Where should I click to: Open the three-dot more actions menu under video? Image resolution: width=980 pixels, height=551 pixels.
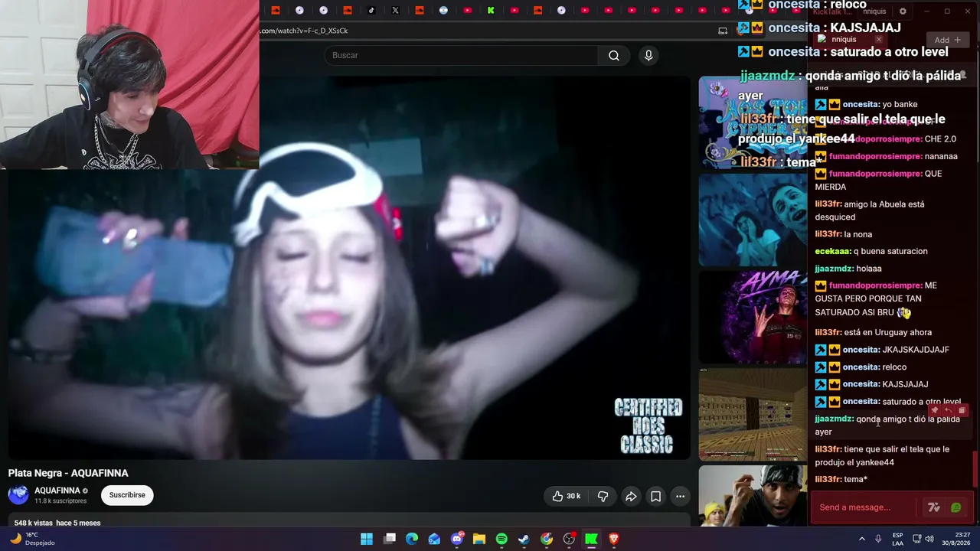pos(680,497)
